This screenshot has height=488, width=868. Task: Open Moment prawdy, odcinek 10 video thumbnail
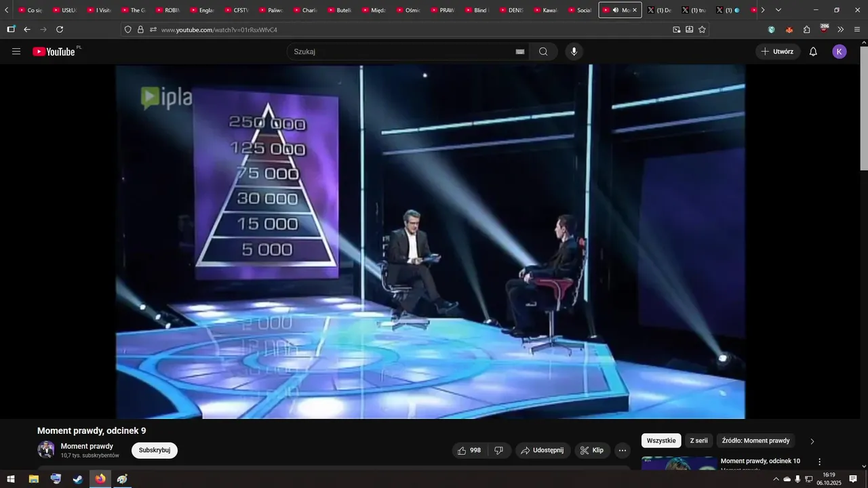679,462
